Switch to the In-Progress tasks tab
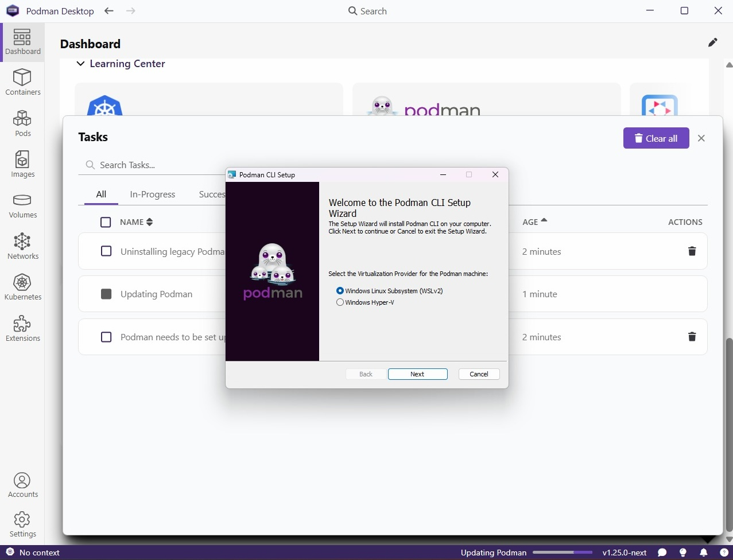 coord(152,195)
